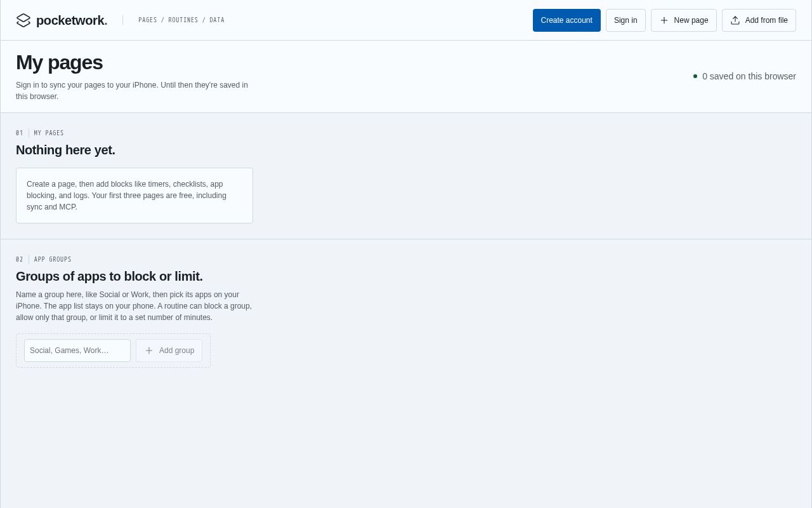The image size is (812, 508).
Task: Click the pocketwork brand name
Action: coord(72,20)
